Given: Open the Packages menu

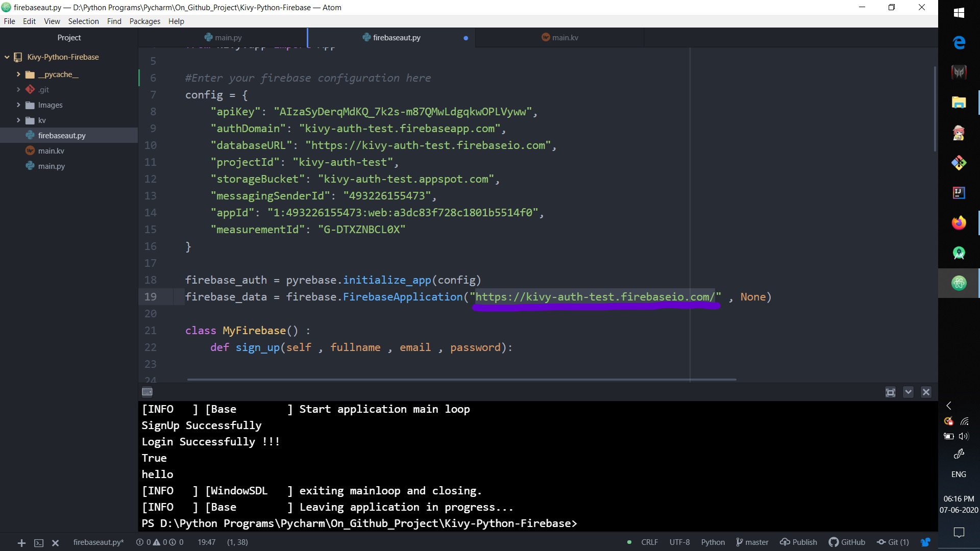Looking at the screenshot, I should pos(144,21).
